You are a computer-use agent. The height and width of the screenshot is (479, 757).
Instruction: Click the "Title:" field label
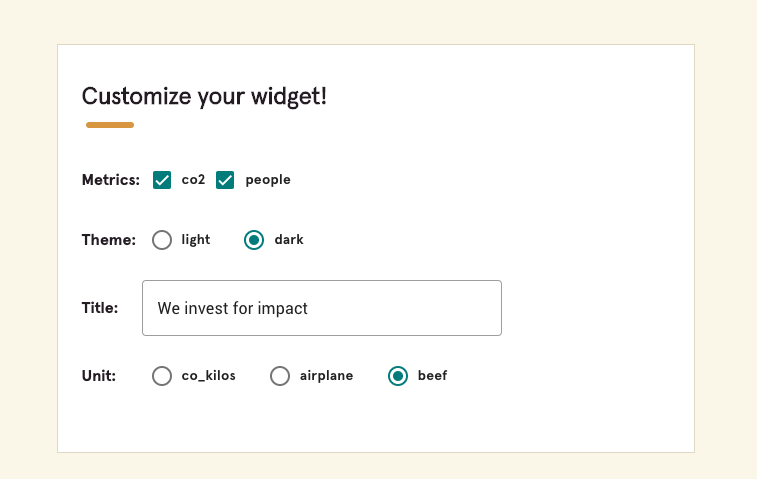[x=100, y=308]
